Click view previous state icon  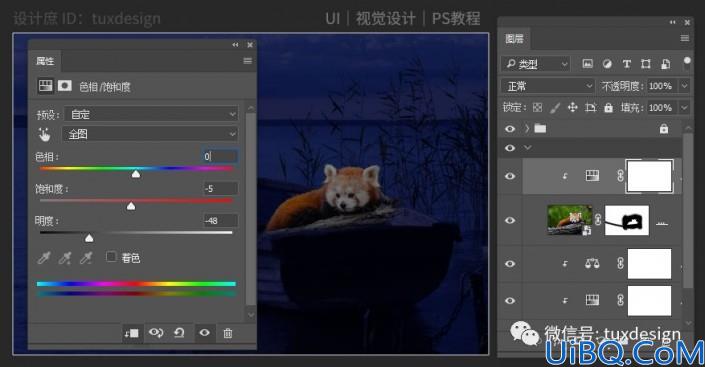point(156,333)
